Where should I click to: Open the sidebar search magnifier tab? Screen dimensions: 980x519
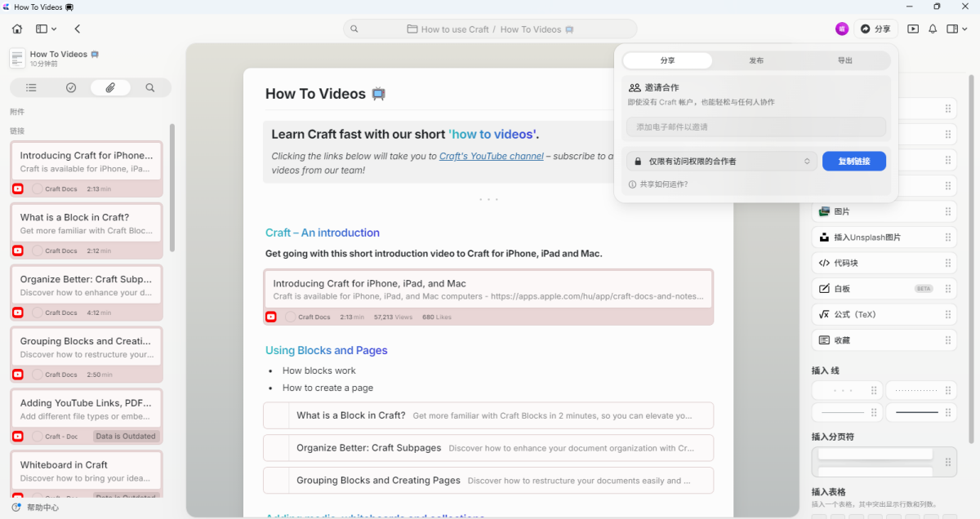(x=150, y=88)
